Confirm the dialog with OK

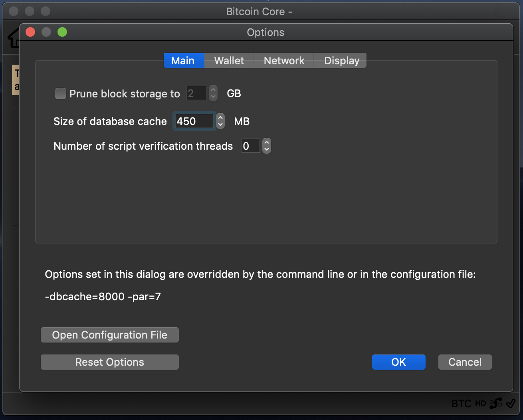pos(399,362)
